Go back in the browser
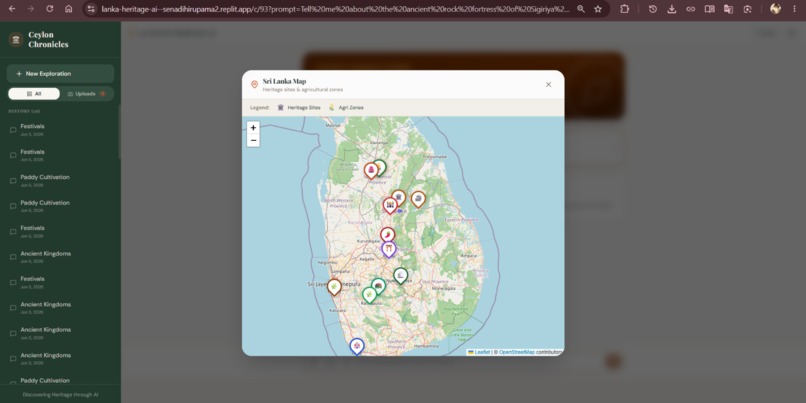Viewport: 806px width, 403px height. [12, 9]
